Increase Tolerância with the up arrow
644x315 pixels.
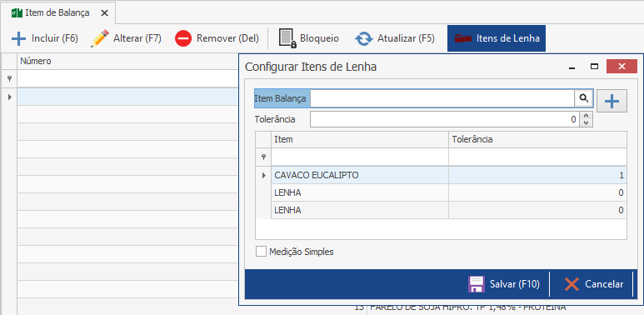click(586, 116)
